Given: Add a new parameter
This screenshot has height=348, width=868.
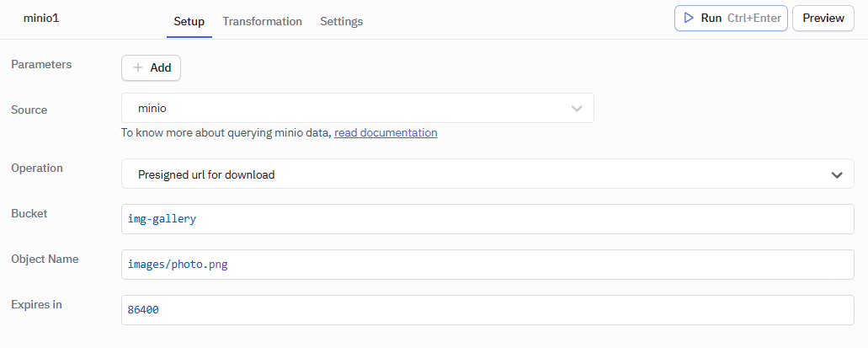Looking at the screenshot, I should tap(152, 68).
